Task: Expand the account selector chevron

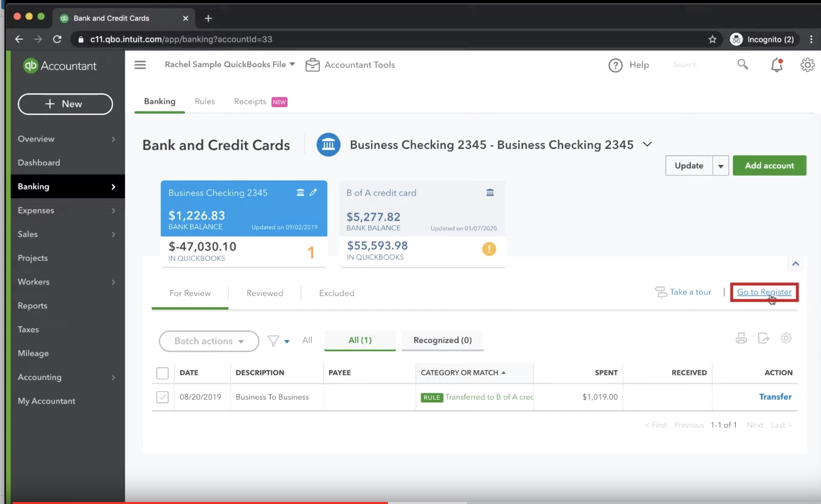Action: [x=647, y=144]
